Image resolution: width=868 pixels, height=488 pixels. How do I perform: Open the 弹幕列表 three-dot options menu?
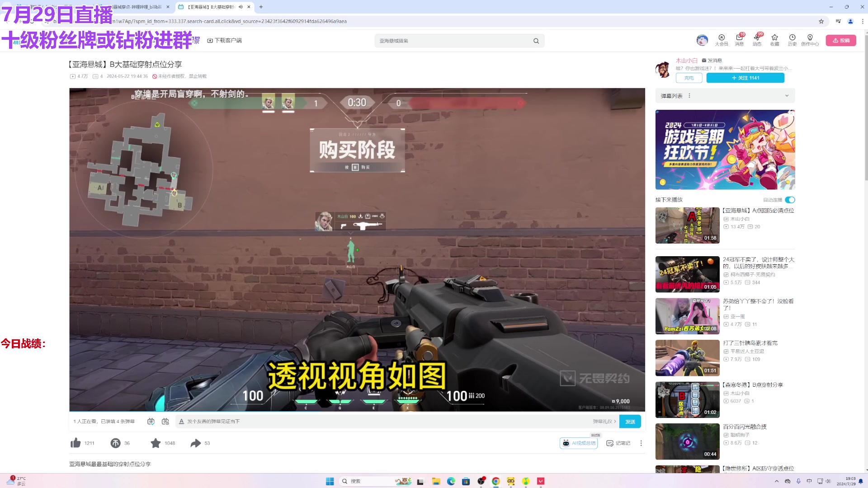689,96
